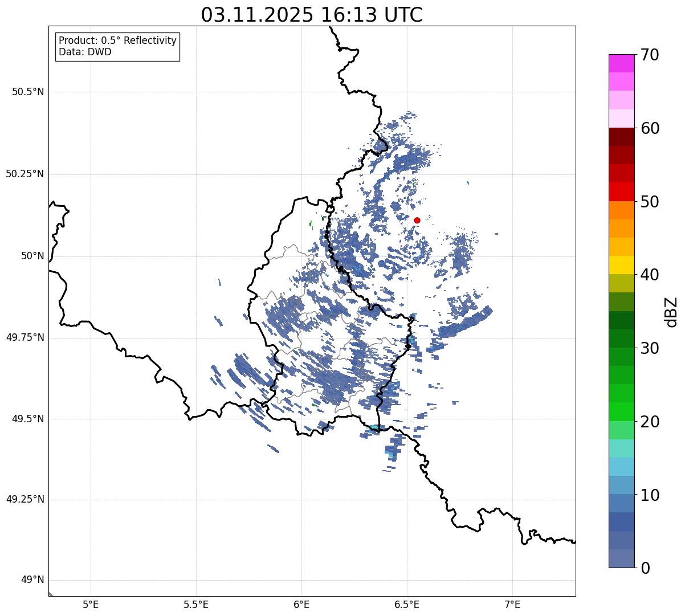Click the dark maroon colorbar swatch near 60
The height and width of the screenshot is (616, 685).
622,137
